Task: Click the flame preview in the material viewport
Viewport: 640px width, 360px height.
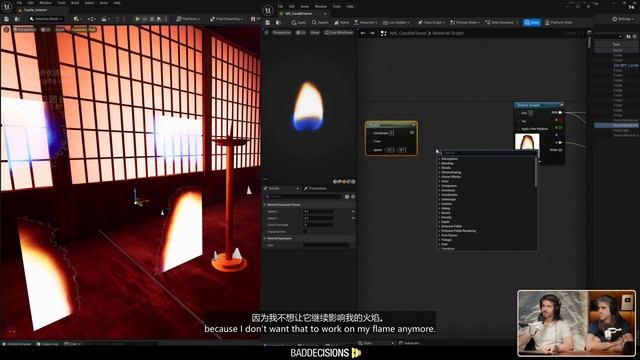Action: (x=308, y=106)
